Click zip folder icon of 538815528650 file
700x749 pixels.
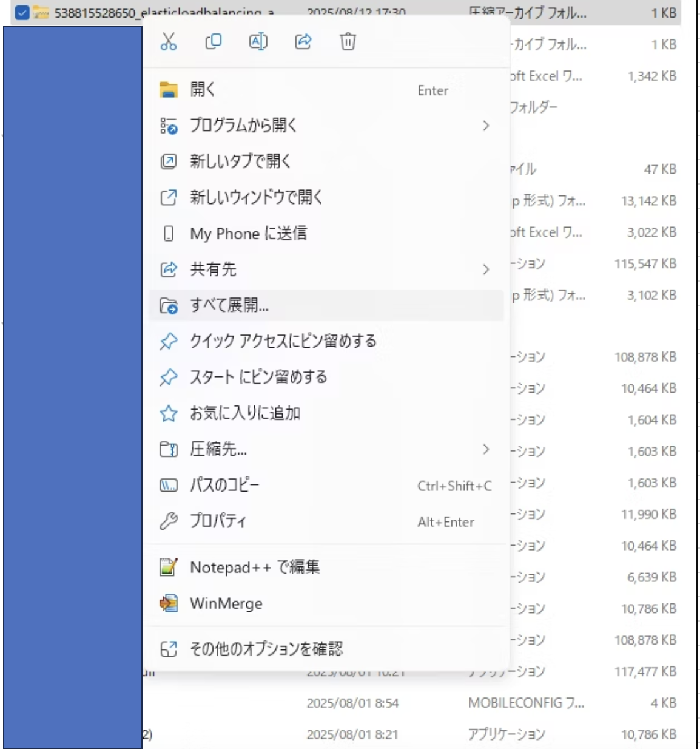point(41,12)
